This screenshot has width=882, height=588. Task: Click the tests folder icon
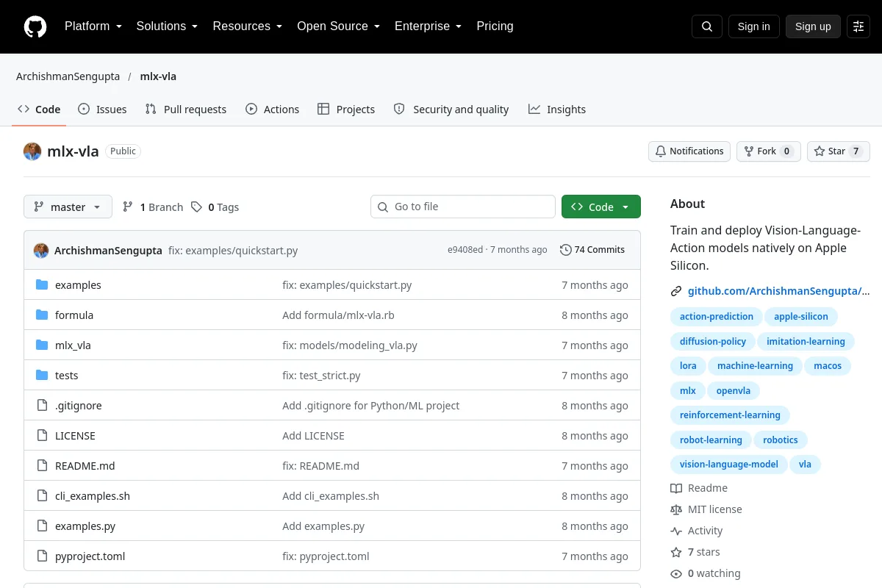42,376
